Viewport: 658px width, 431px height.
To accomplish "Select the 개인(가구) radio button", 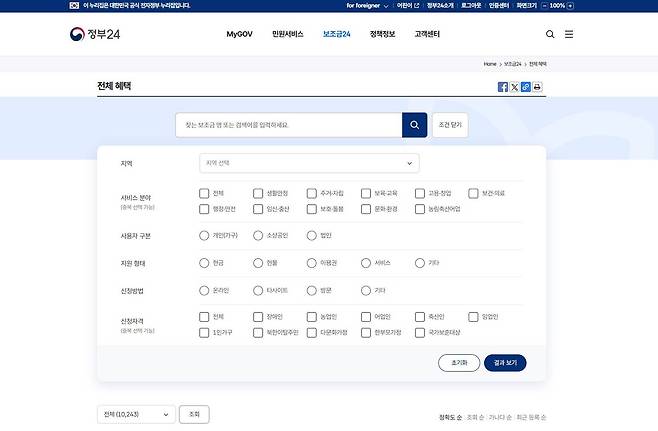I will click(x=204, y=235).
